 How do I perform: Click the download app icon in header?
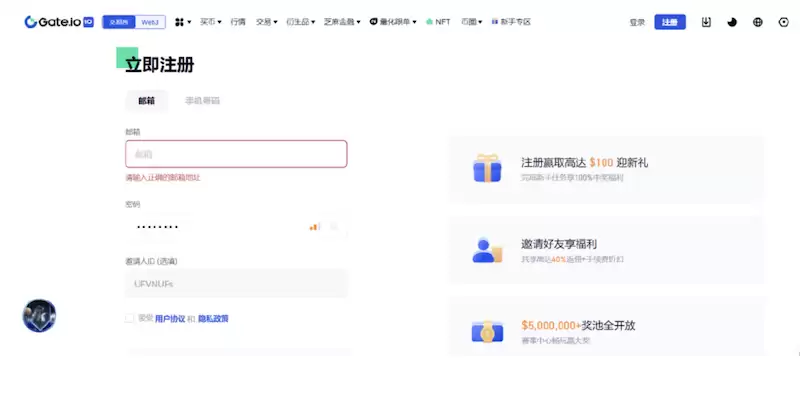click(x=706, y=22)
